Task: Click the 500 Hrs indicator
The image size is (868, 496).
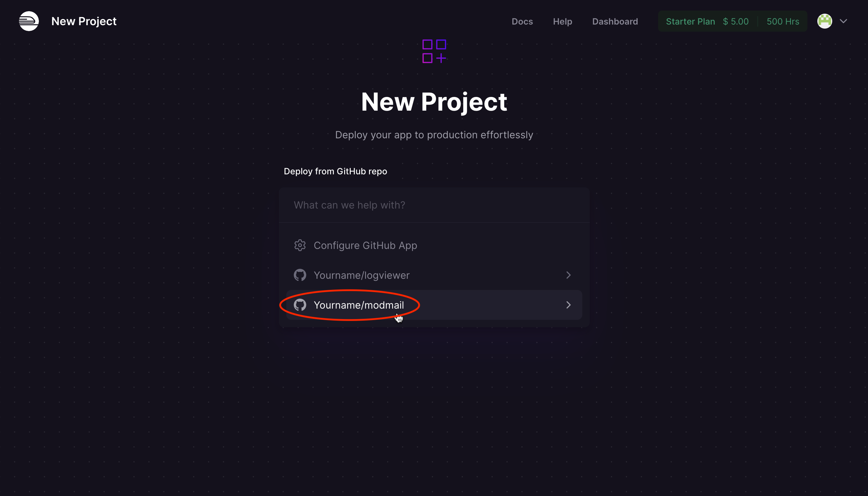Action: pyautogui.click(x=783, y=21)
